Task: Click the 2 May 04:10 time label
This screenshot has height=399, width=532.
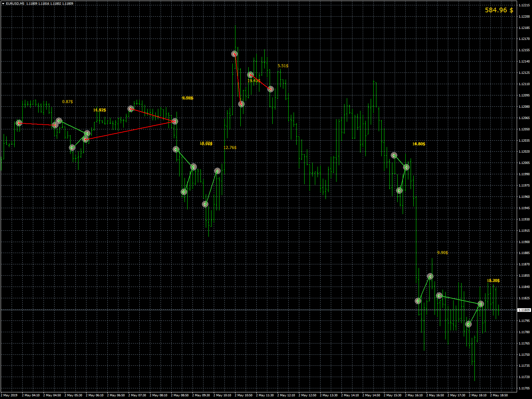Action: [31, 395]
